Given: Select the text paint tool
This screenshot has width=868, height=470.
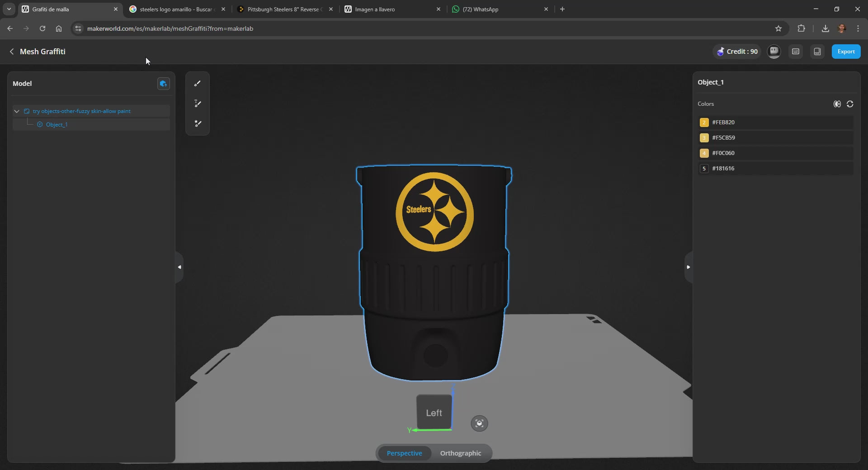Looking at the screenshot, I should coord(198,103).
